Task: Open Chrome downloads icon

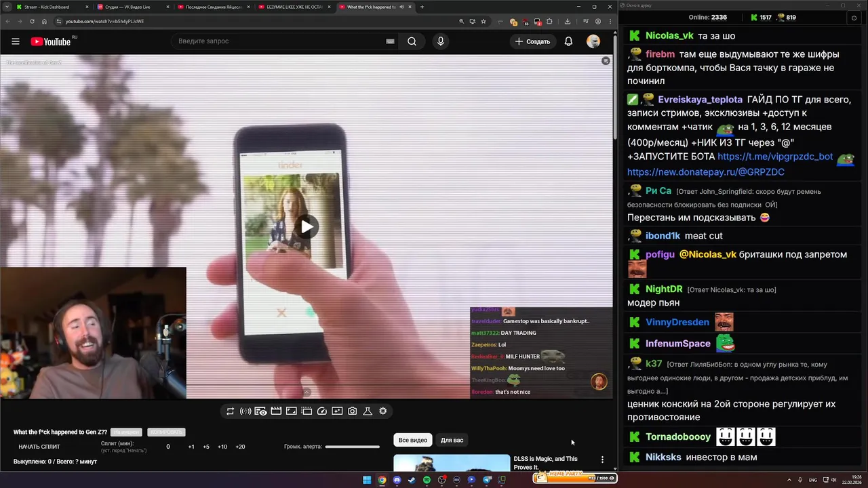Action: click(568, 21)
